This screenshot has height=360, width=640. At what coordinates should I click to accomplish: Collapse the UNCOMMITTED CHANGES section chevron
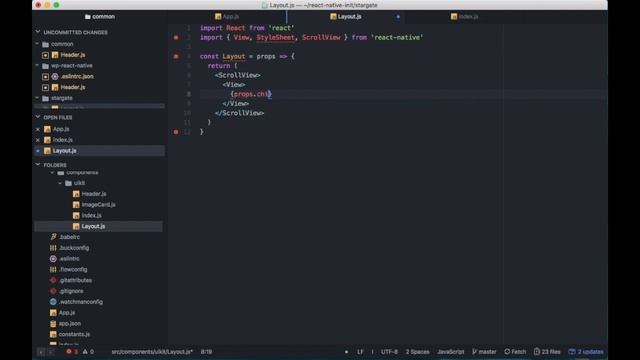[x=38, y=32]
